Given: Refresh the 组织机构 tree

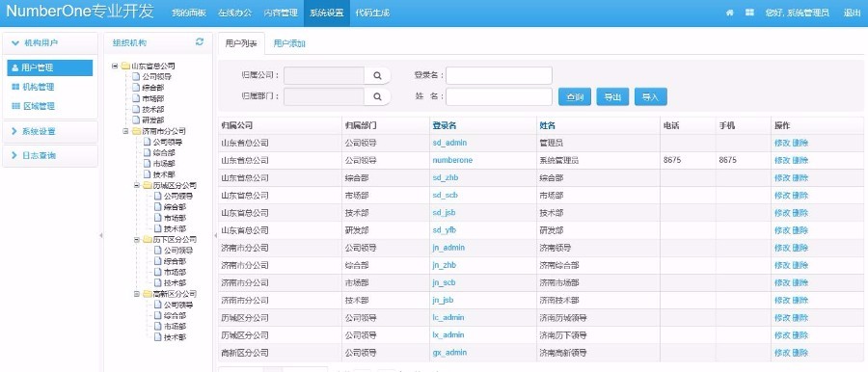Looking at the screenshot, I should [200, 42].
